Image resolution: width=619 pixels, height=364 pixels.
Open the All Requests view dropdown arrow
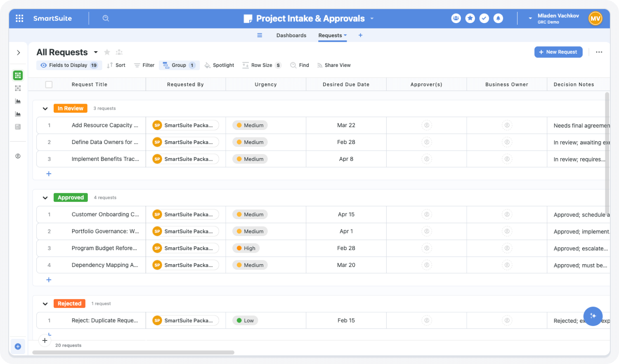point(96,52)
